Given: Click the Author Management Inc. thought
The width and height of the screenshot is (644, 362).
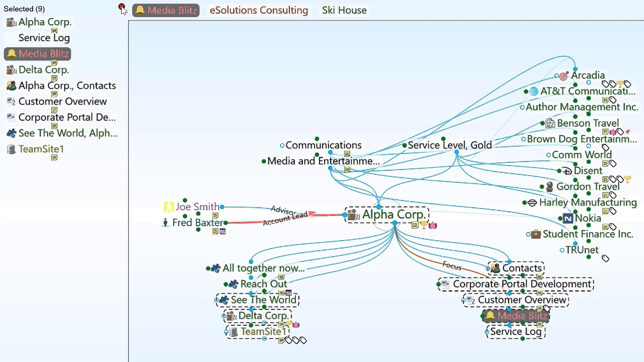Looking at the screenshot, I should coord(582,107).
